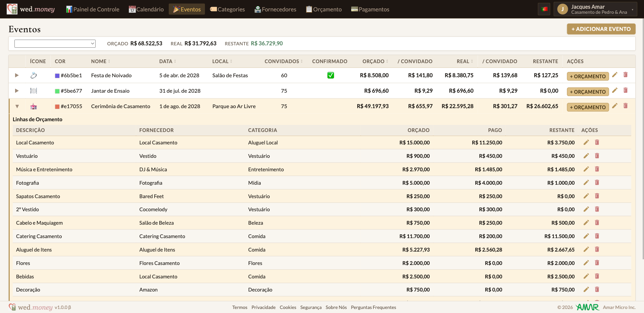Viewport: 644px width, 313px height.
Task: Open the event filter dropdown
Action: tap(55, 44)
